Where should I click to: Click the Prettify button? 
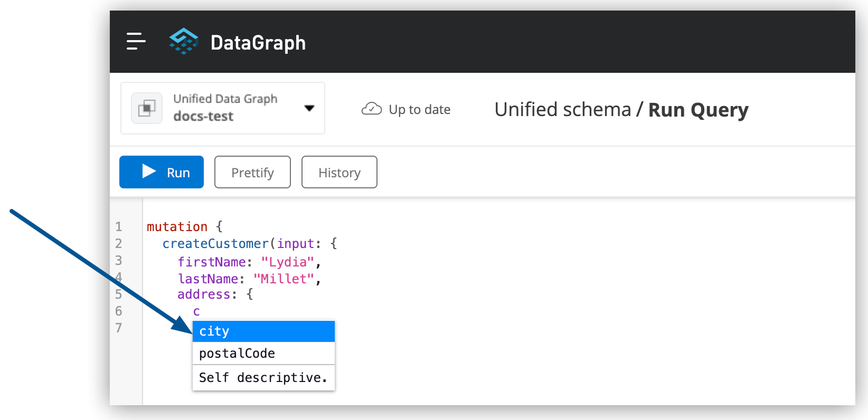point(252,172)
